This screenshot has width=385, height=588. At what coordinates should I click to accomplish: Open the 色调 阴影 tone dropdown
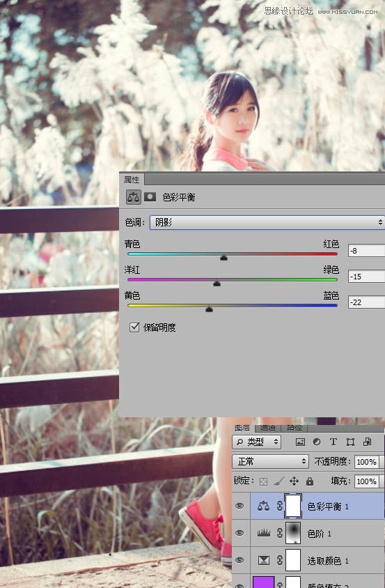point(267,222)
